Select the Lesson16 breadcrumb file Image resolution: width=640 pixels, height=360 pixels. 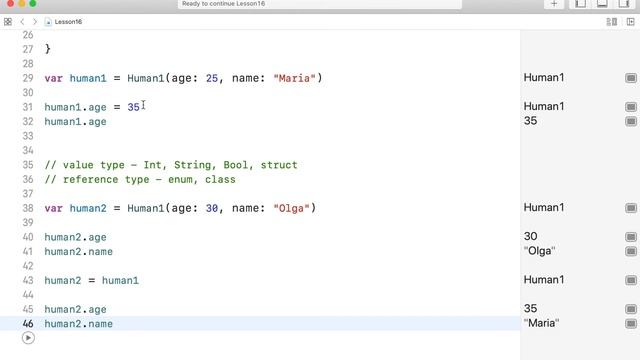pyautogui.click(x=64, y=22)
